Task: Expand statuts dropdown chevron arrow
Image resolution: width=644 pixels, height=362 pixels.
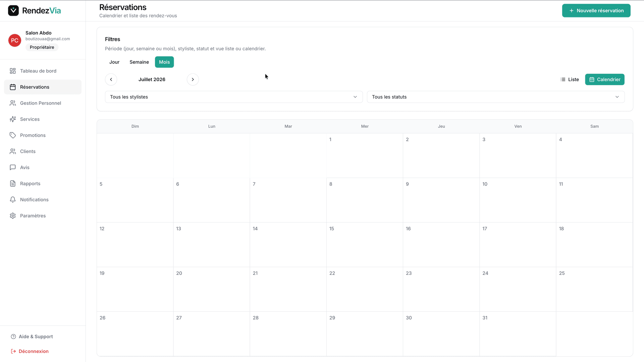Action: click(x=617, y=97)
